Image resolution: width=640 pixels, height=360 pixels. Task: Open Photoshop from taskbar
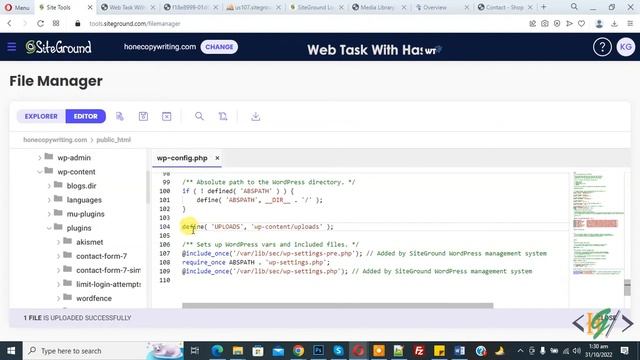[x=318, y=351]
